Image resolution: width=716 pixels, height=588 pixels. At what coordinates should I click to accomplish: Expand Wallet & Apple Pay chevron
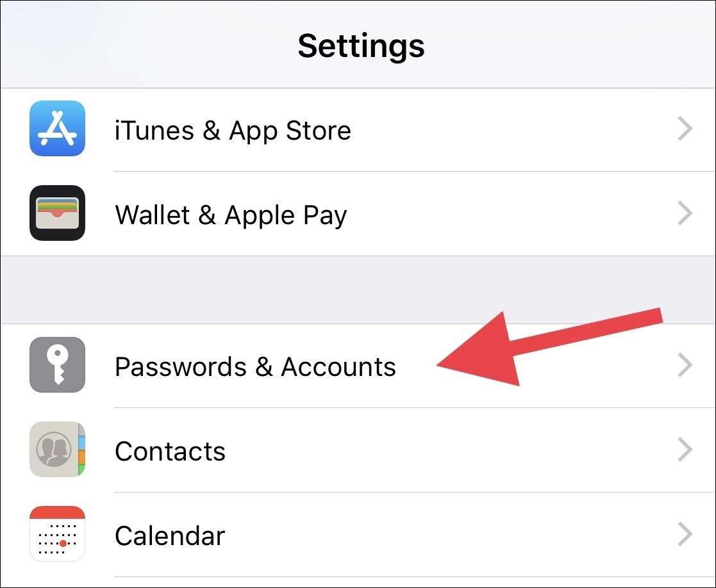pos(685,213)
